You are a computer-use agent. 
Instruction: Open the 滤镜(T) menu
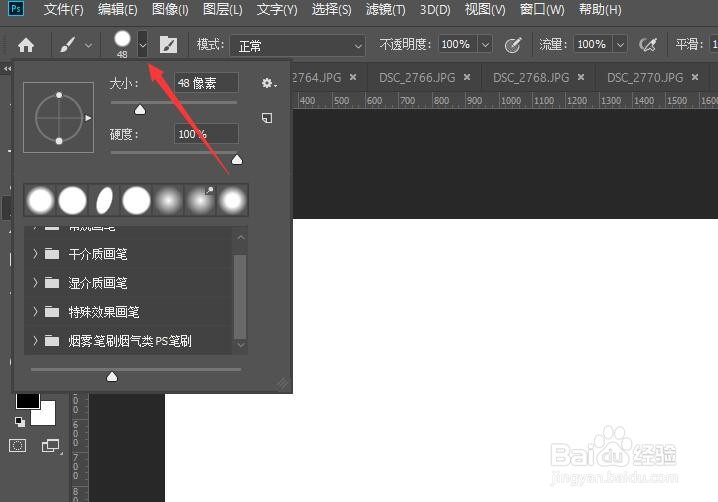click(x=386, y=10)
